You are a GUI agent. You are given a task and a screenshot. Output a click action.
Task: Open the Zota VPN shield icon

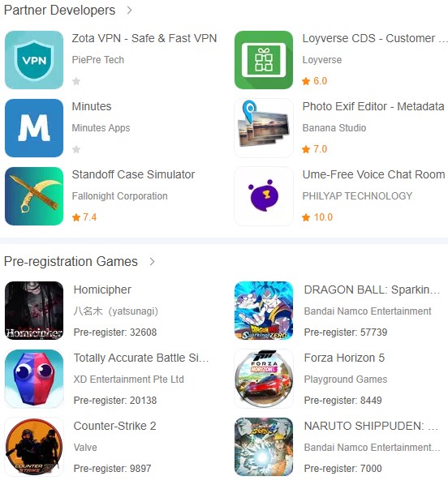[x=34, y=60]
